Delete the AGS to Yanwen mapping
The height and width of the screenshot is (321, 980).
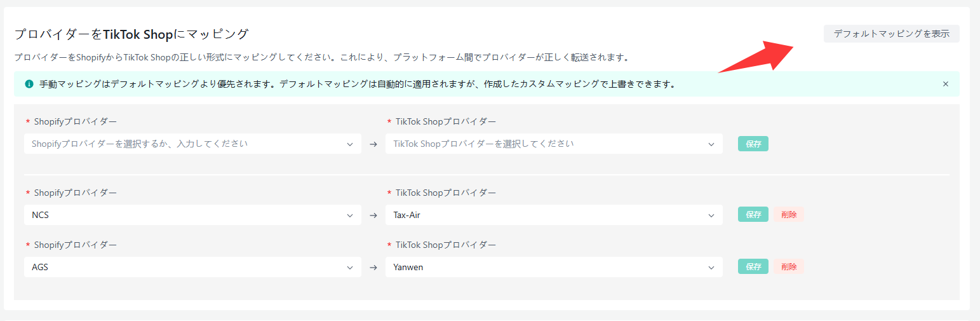pos(789,267)
